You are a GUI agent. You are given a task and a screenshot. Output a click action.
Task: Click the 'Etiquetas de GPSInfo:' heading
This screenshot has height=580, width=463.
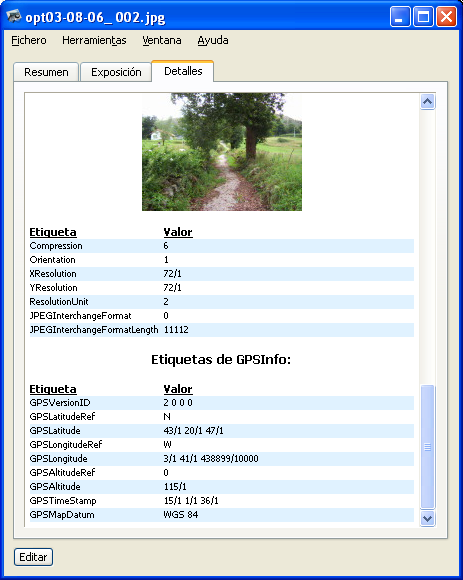[x=221, y=360]
